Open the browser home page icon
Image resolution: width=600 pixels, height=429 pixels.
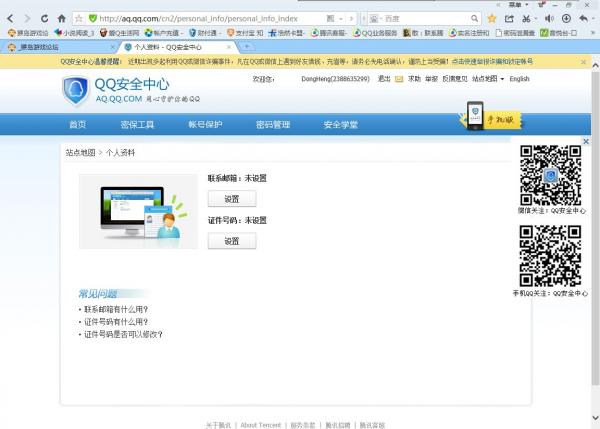point(61,18)
